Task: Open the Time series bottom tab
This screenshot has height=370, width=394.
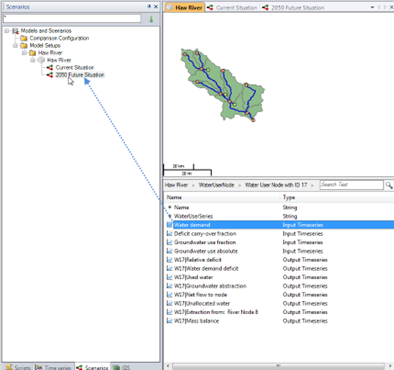Action: point(54,367)
